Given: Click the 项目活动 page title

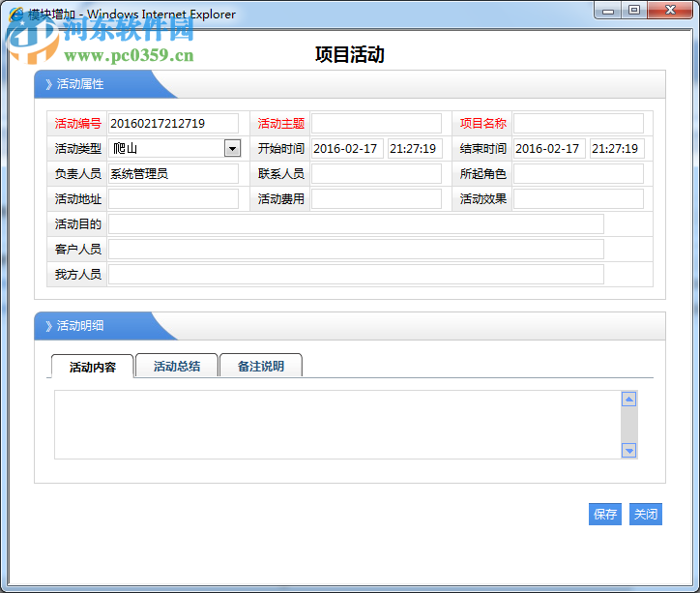Looking at the screenshot, I should click(350, 54).
